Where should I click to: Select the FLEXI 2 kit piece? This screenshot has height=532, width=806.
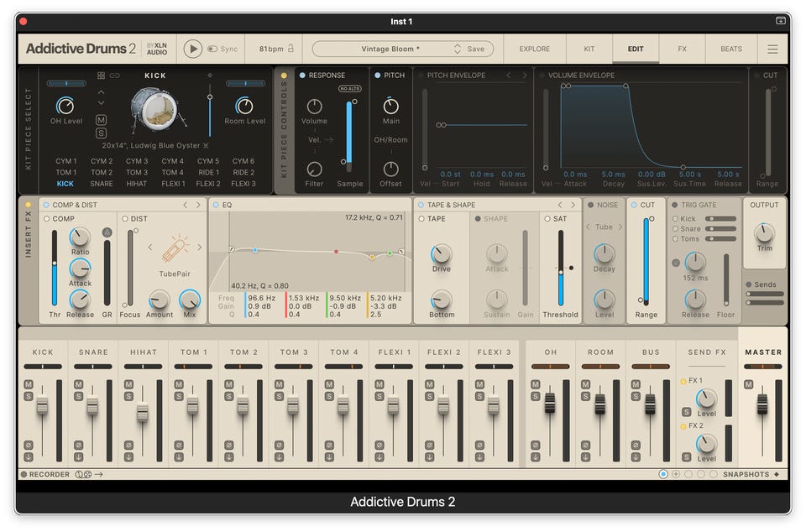[208, 183]
